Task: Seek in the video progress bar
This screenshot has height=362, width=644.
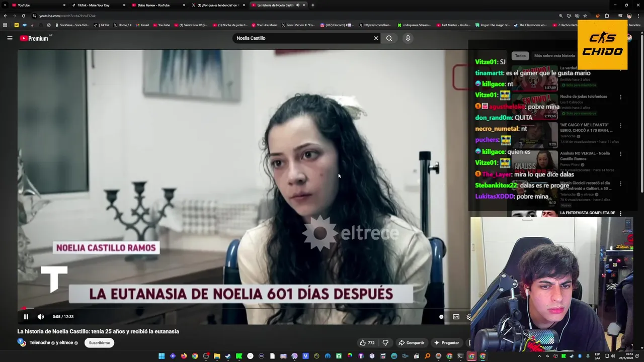Action: [244, 308]
